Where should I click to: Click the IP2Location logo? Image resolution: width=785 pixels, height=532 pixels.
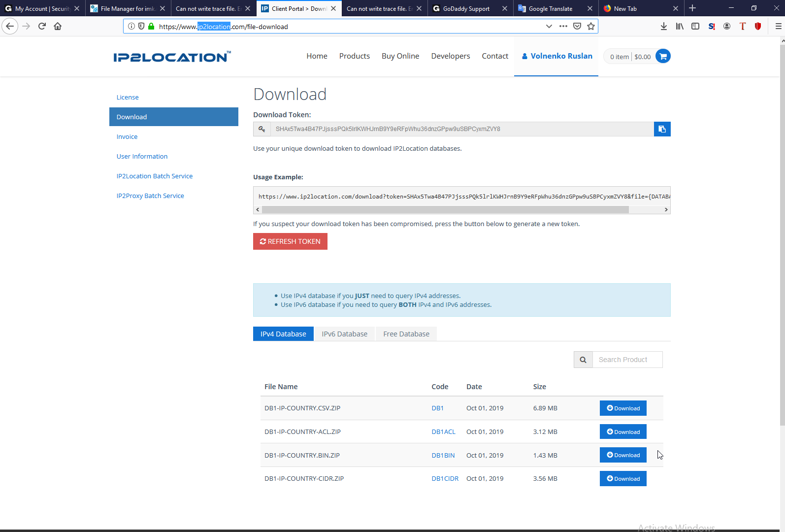172,57
